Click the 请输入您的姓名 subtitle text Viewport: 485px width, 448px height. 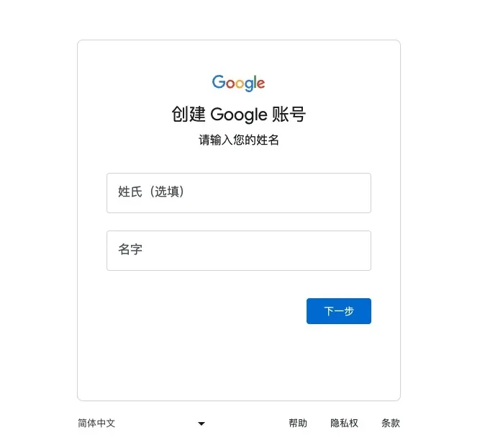[238, 140]
